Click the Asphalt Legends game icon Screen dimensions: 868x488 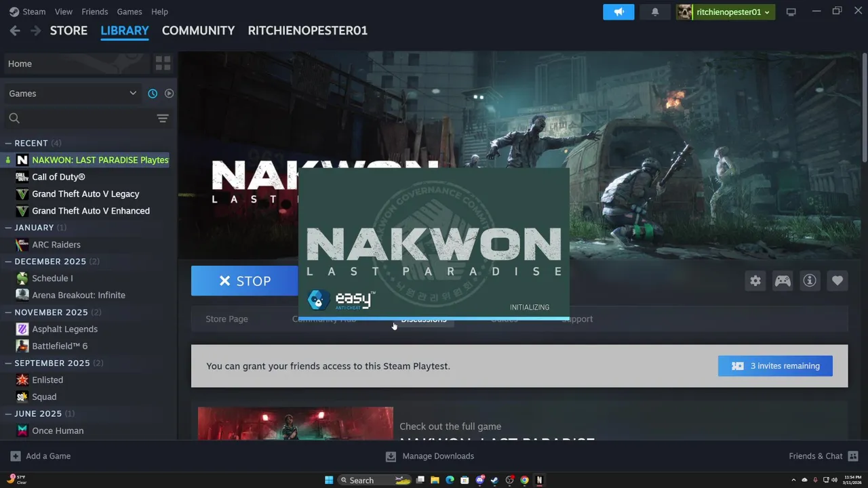(x=22, y=329)
